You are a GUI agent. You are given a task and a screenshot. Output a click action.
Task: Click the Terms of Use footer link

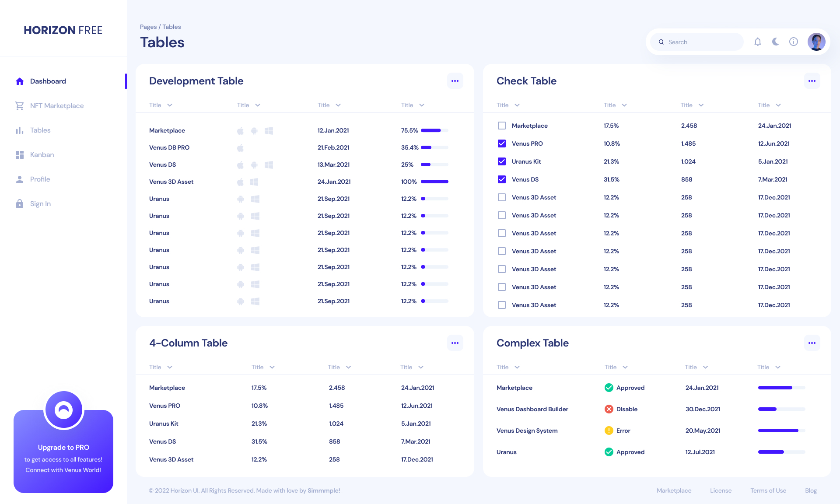coord(768,490)
